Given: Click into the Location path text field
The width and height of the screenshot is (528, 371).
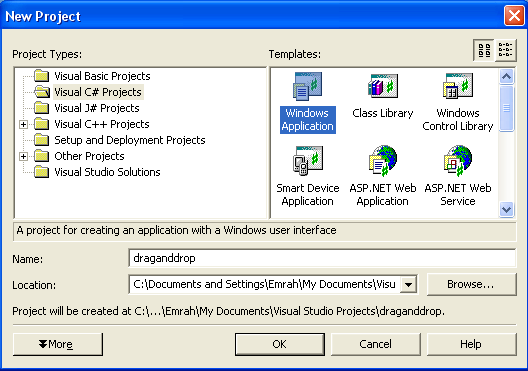Looking at the screenshot, I should (x=264, y=284).
